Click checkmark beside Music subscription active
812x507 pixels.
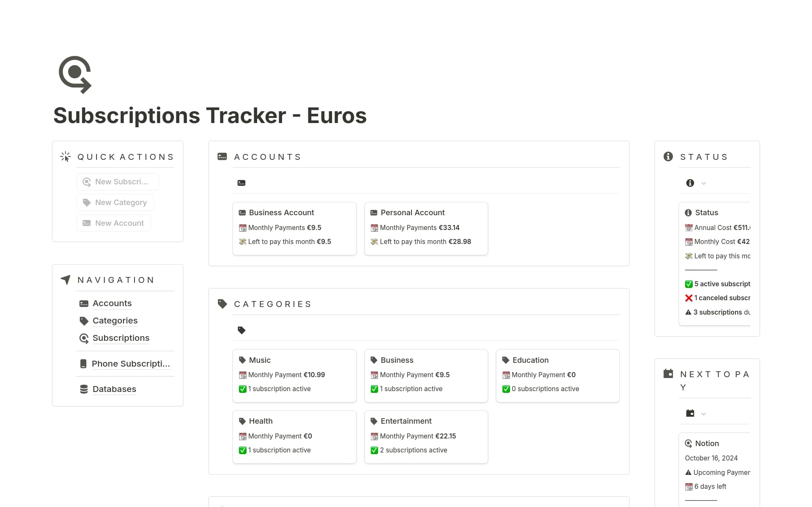242,389
